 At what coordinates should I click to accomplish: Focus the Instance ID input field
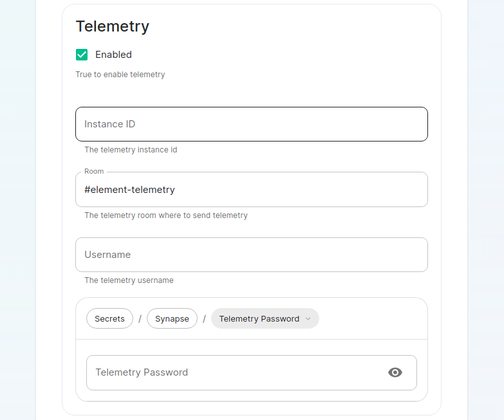coord(251,124)
